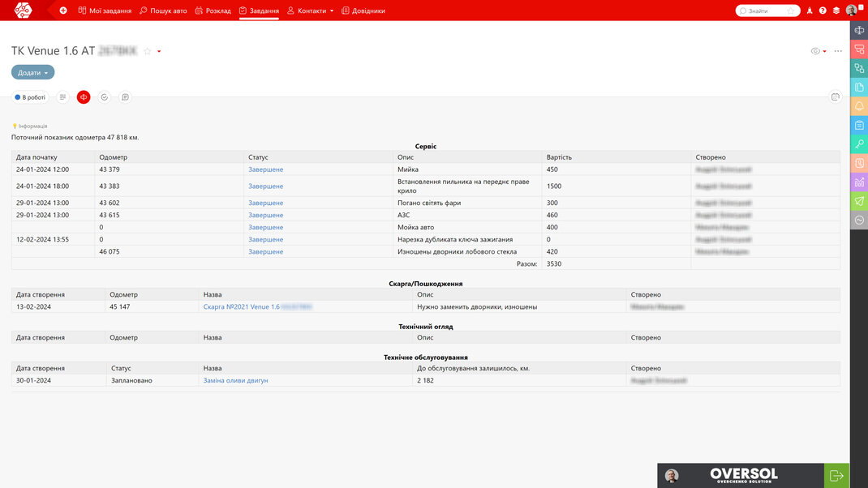This screenshot has height=488, width=868.
Task: Click the remaining distance value '2 182'
Action: [425, 380]
